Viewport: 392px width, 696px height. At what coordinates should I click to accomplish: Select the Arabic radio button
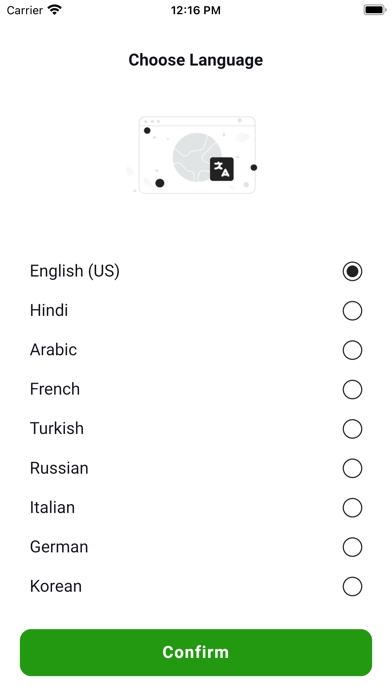click(x=352, y=350)
